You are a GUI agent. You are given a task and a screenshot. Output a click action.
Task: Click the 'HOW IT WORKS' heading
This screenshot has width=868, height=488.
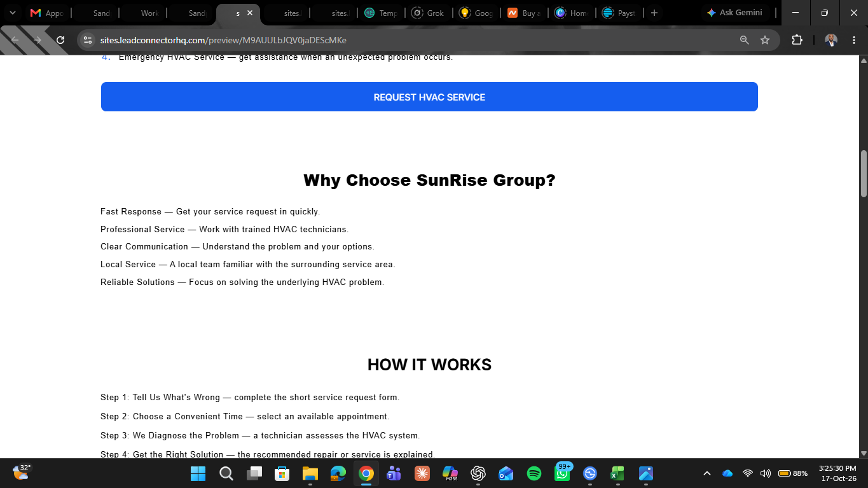point(429,365)
